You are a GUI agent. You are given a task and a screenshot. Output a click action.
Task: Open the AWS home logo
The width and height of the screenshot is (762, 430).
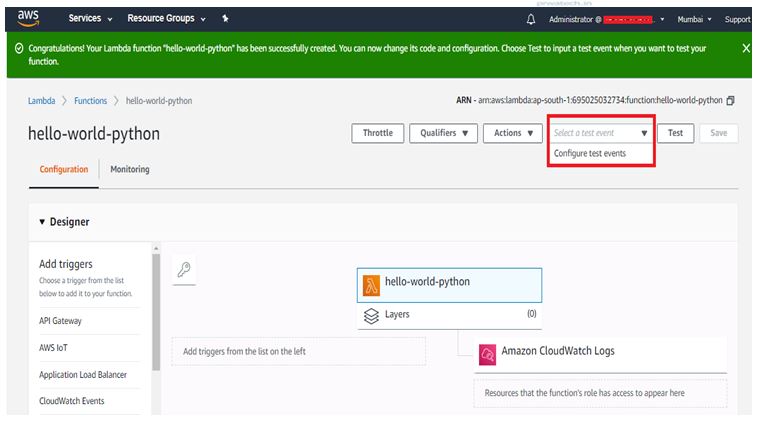28,18
